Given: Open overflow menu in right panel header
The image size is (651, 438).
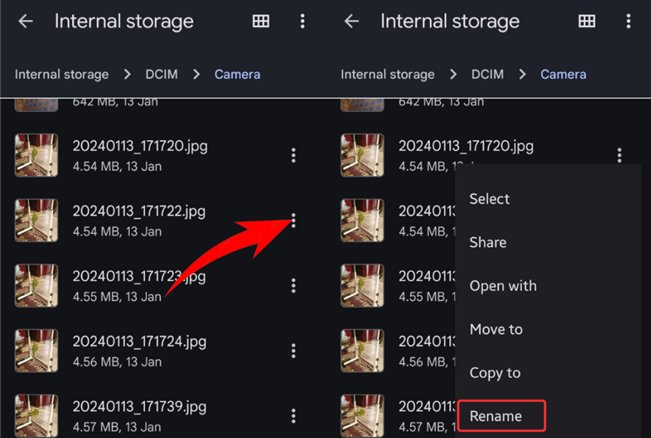Looking at the screenshot, I should click(x=628, y=21).
